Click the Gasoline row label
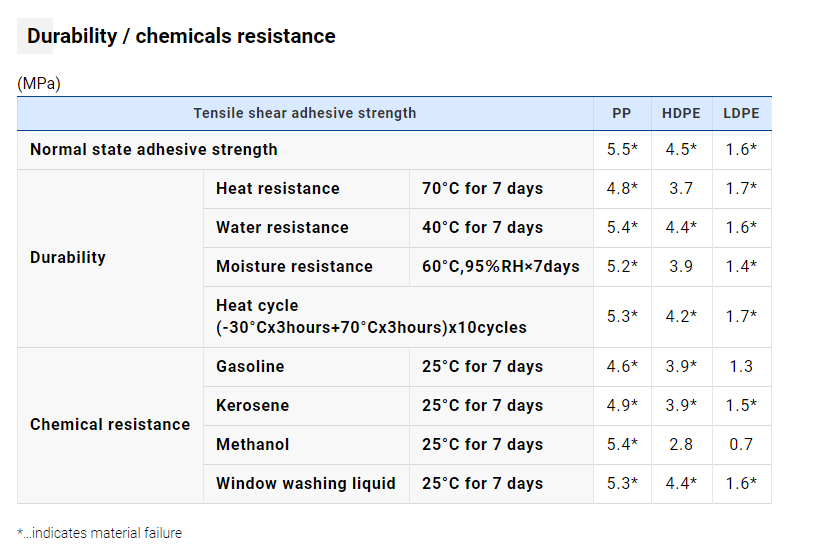The height and width of the screenshot is (558, 813). [250, 366]
